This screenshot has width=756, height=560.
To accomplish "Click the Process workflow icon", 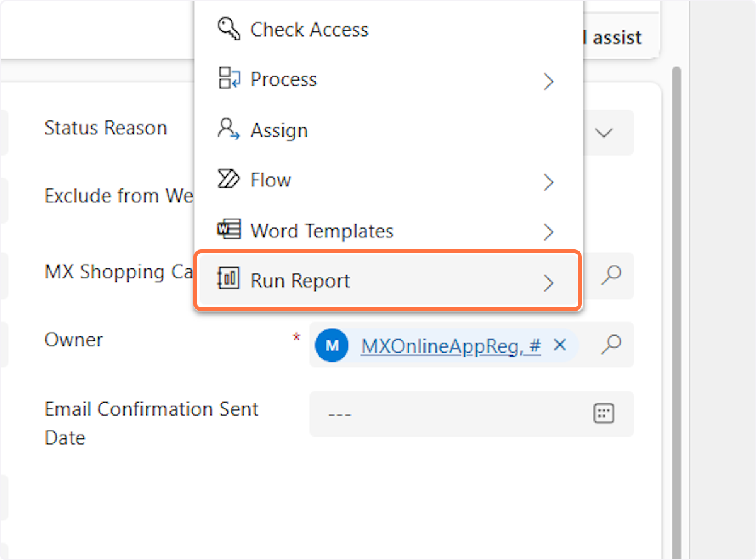I will click(x=229, y=79).
